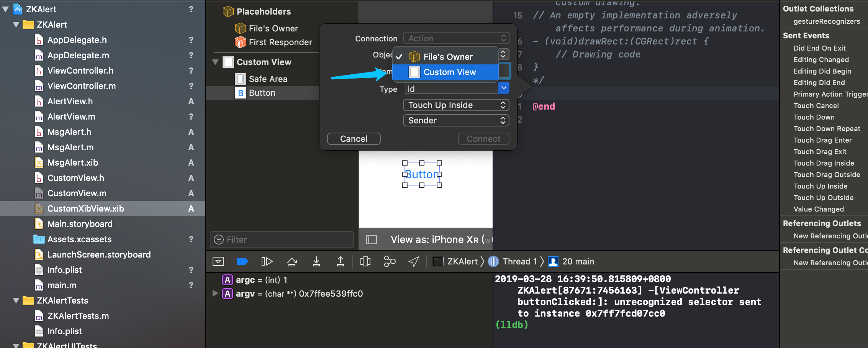Select the First Responder placeholder cube
The width and height of the screenshot is (868, 348).
click(x=240, y=42)
